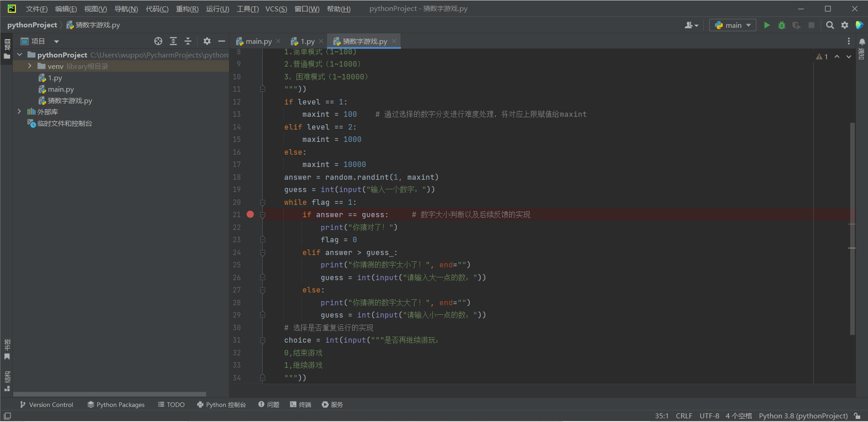Open the Project view type dropdown
This screenshot has height=422, width=868.
(57, 42)
